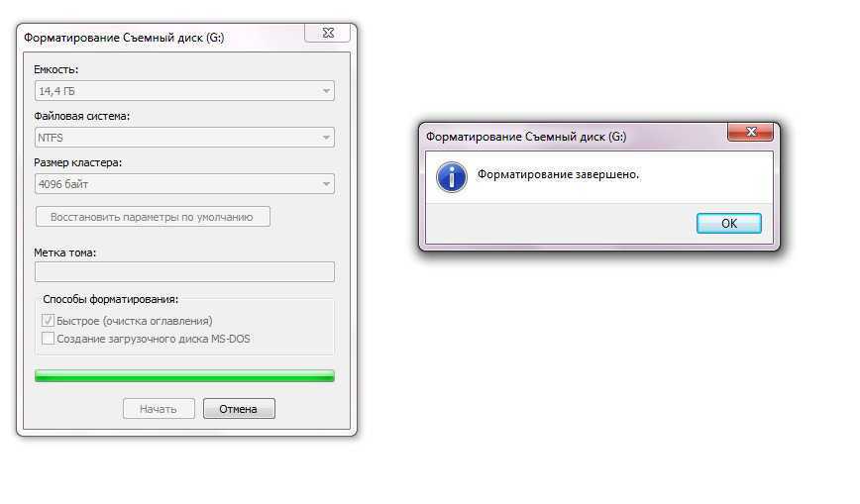Close the Форматирование Съемный диск settings window
860x504 pixels.
tap(328, 33)
